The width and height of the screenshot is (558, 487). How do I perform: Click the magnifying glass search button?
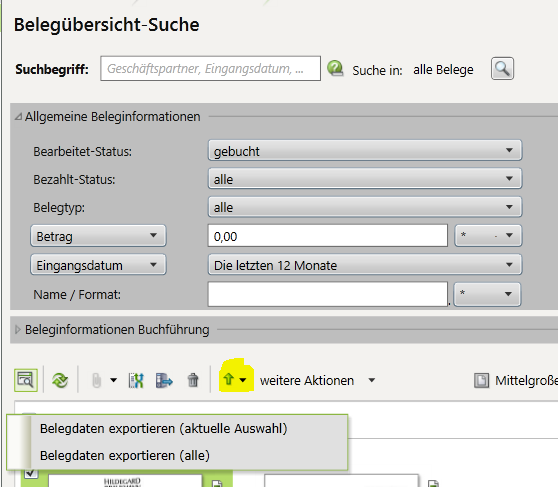[502, 68]
